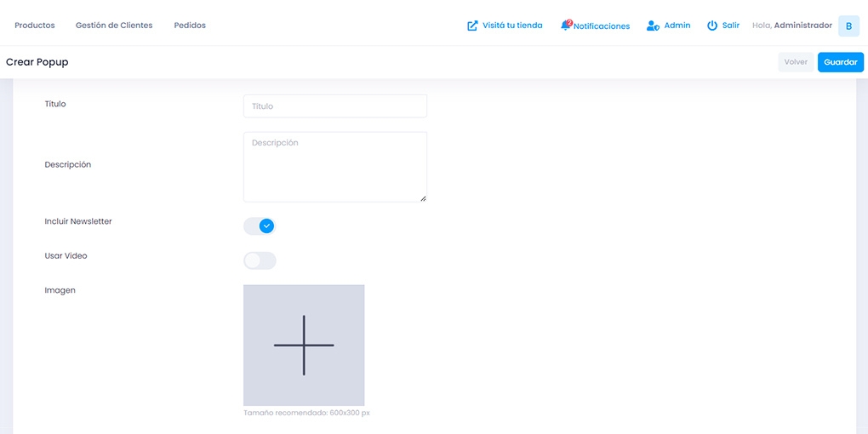This screenshot has height=434, width=868.
Task: Open the Productos menu
Action: (x=35, y=26)
